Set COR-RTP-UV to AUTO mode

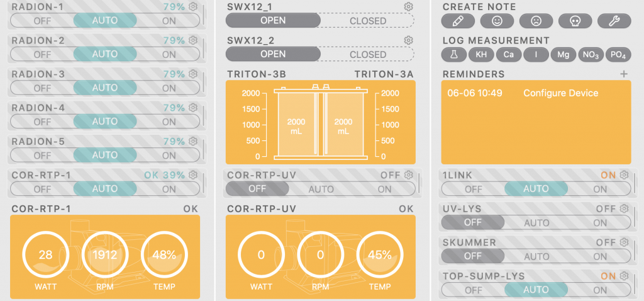321,188
